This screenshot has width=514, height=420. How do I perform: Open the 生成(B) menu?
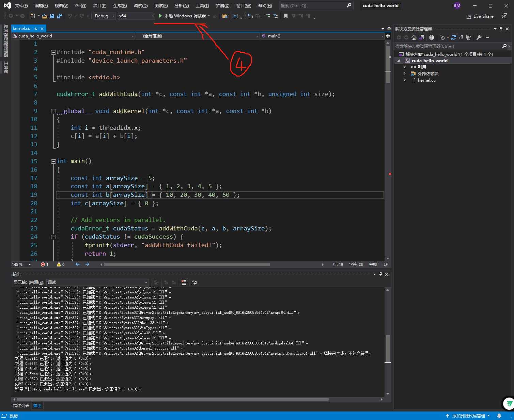pos(120,6)
